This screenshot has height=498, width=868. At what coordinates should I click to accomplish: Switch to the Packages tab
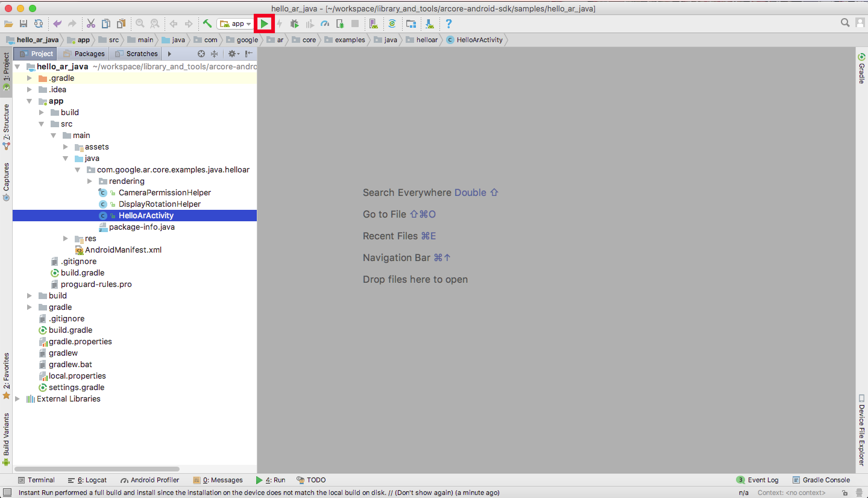coord(84,54)
